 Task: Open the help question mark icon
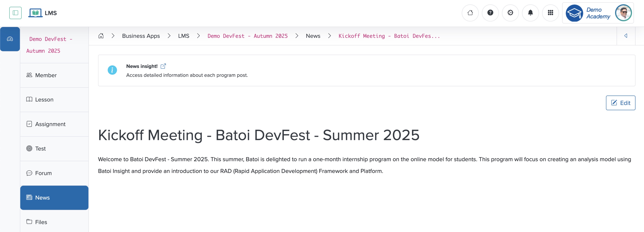point(490,13)
